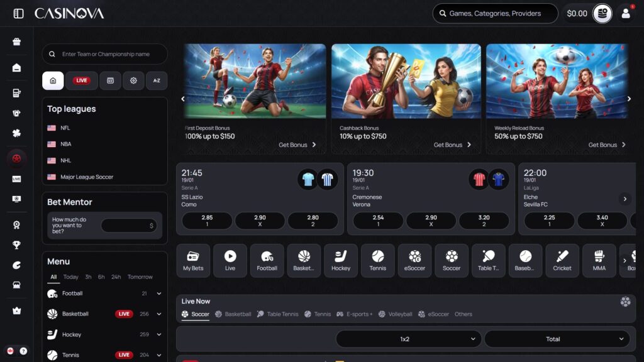Select the Cricket category icon
The width and height of the screenshot is (644, 362).
click(562, 260)
